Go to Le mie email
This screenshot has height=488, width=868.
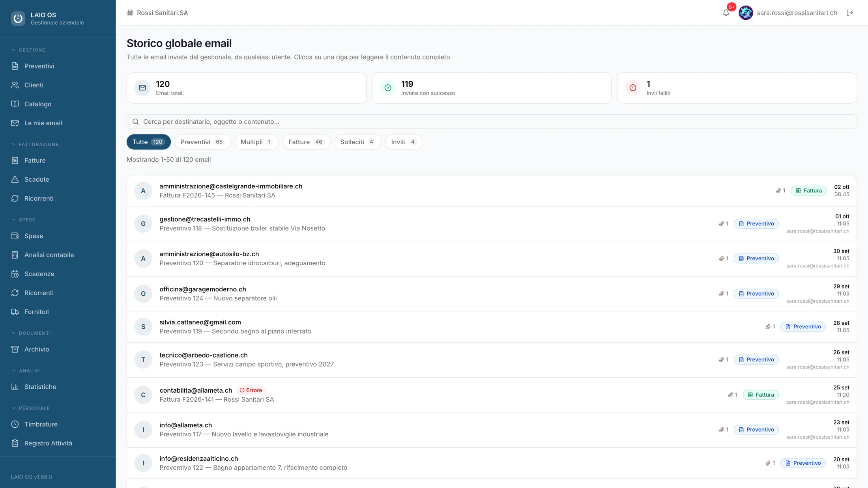coord(58,123)
